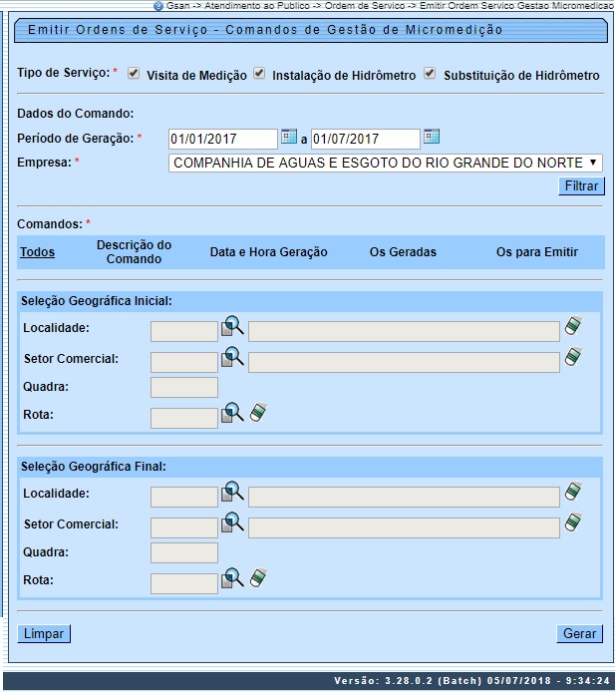616x692 pixels.
Task: Focus the start date field 01/01/2017
Action: click(x=222, y=139)
